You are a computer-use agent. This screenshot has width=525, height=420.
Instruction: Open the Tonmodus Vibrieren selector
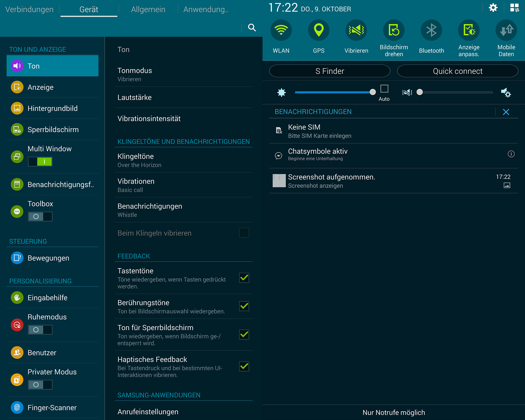pos(184,75)
